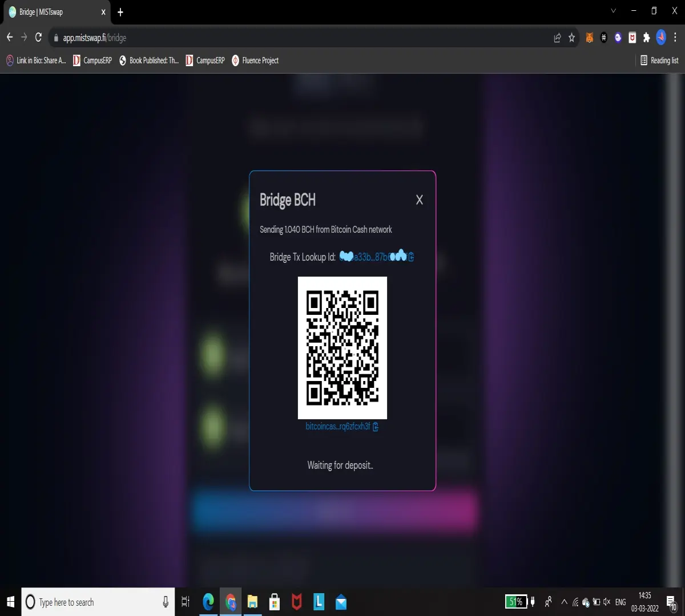685x616 pixels.
Task: Share this page icon
Action: (x=557, y=38)
